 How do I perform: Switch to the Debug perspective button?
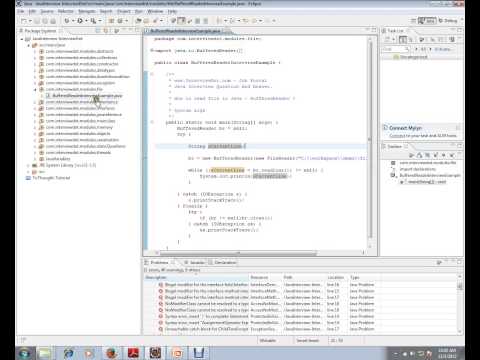tap(448, 21)
